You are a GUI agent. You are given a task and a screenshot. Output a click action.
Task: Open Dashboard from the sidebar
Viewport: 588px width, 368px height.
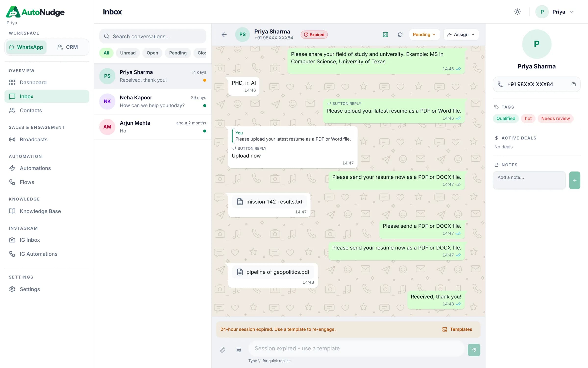(47, 82)
